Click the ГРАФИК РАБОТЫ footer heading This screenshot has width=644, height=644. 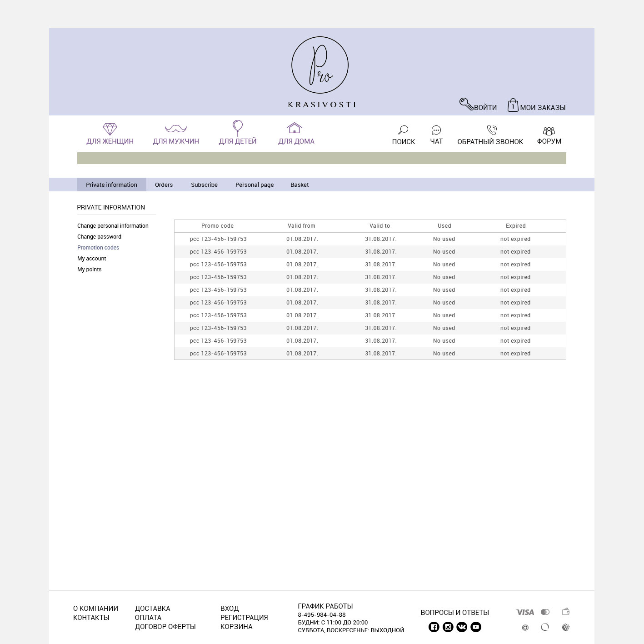[325, 606]
